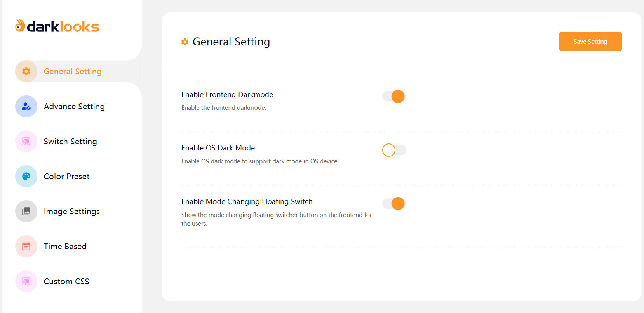Click the Image Settings gallery icon

[x=26, y=212]
